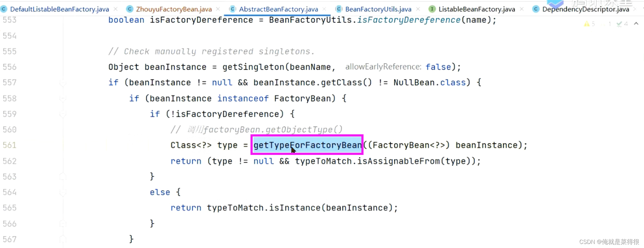Click the isInstance call on line 665 return statement
This screenshot has width=644, height=248.
[295, 208]
